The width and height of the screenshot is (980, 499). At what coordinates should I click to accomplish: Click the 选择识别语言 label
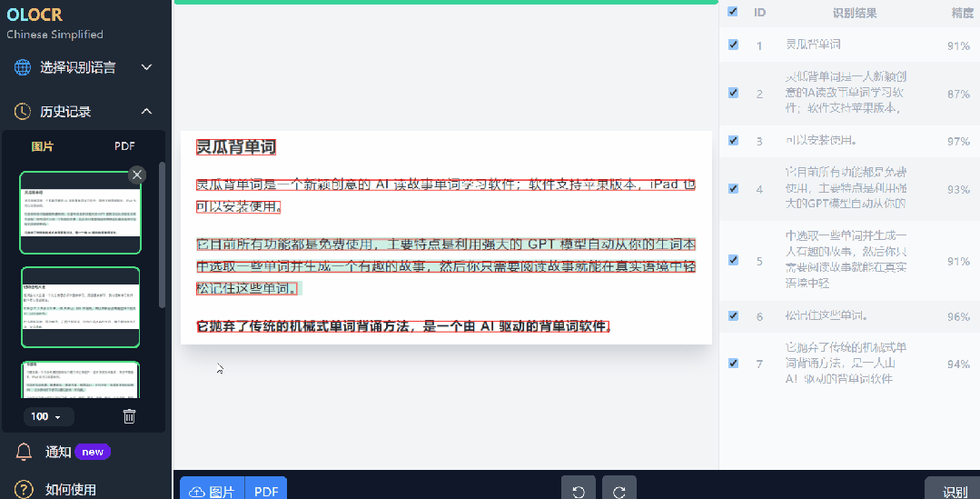coord(77,67)
